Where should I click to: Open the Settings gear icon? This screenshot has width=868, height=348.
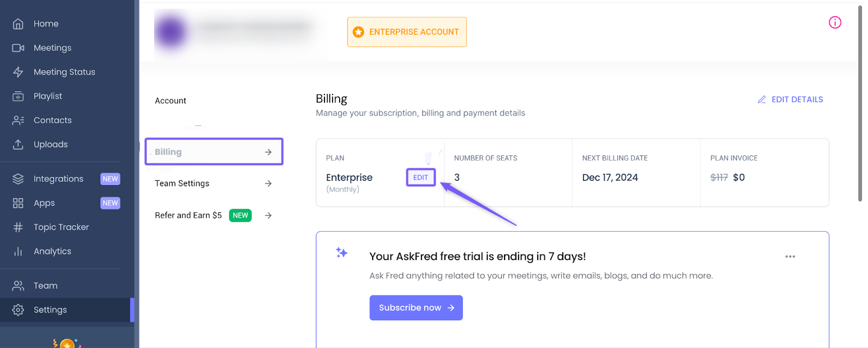click(x=18, y=309)
